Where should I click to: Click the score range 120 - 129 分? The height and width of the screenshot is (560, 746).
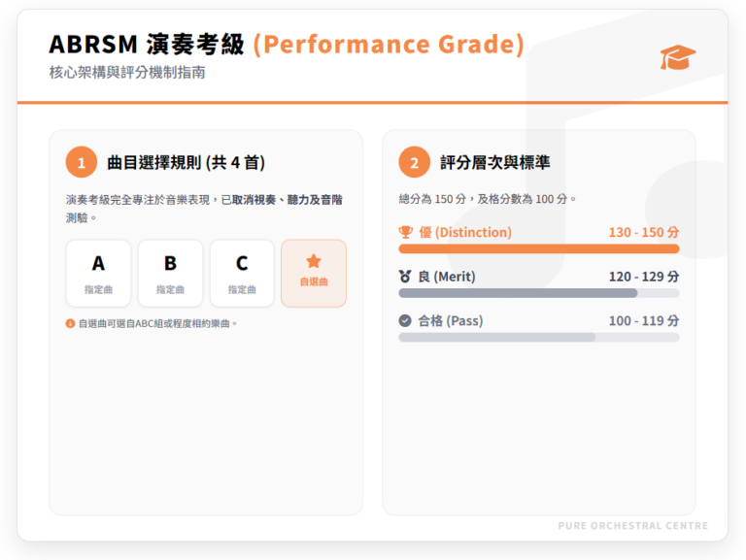[x=644, y=277]
